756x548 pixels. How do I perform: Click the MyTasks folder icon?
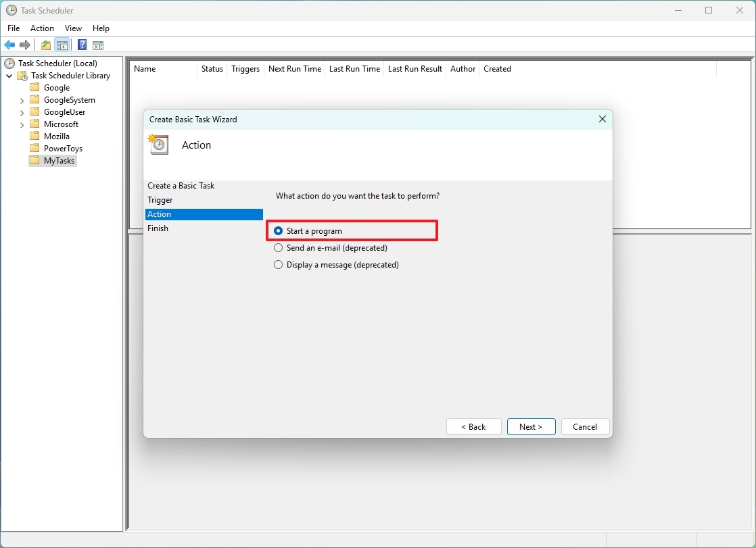[x=34, y=161]
